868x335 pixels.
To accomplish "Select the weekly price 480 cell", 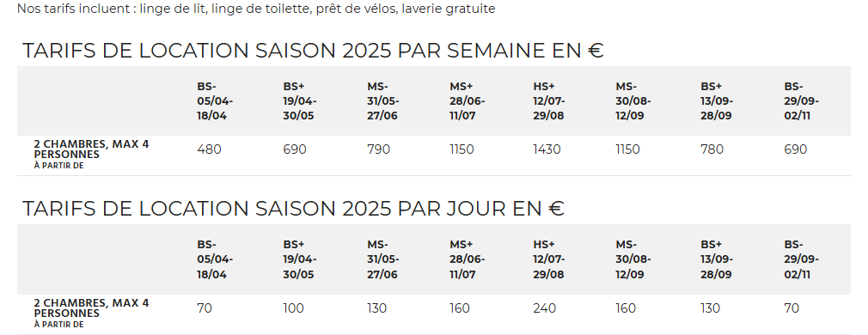I will [209, 149].
